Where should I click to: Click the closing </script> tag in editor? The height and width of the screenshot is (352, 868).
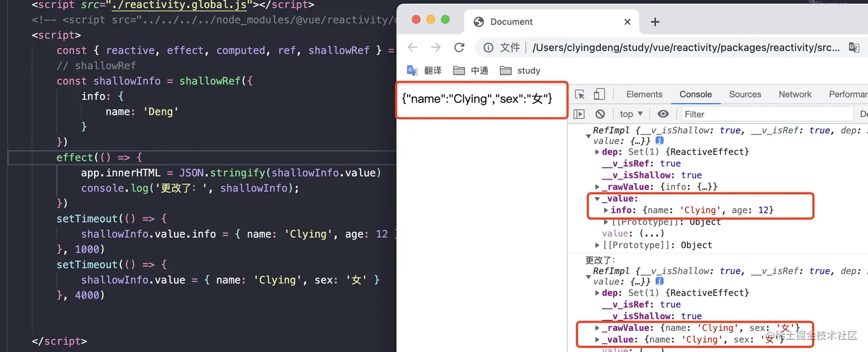coord(59,341)
